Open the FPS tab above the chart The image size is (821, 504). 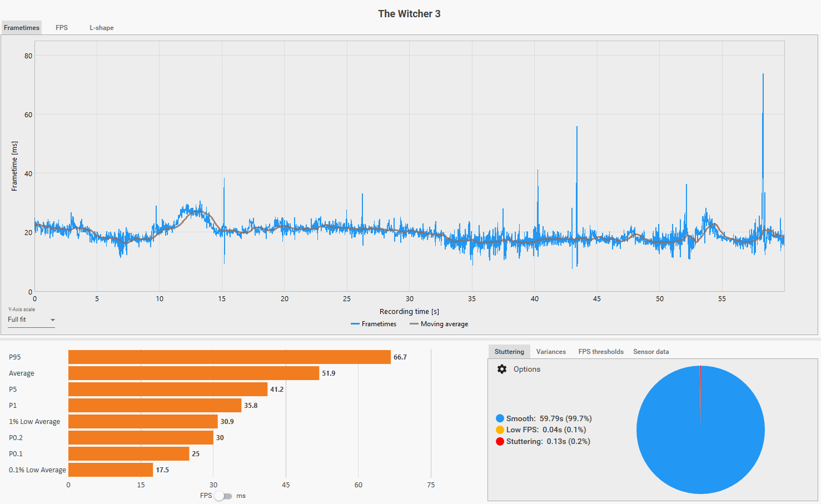click(x=62, y=28)
